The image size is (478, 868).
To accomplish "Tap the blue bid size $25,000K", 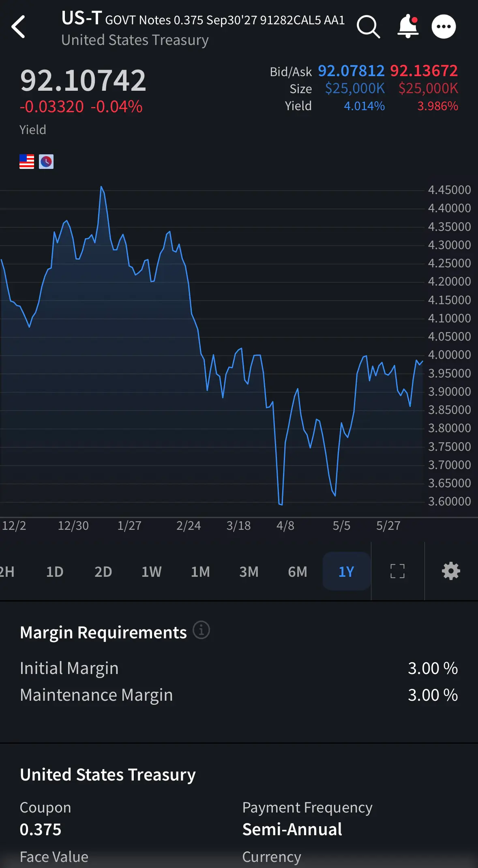I will point(355,88).
